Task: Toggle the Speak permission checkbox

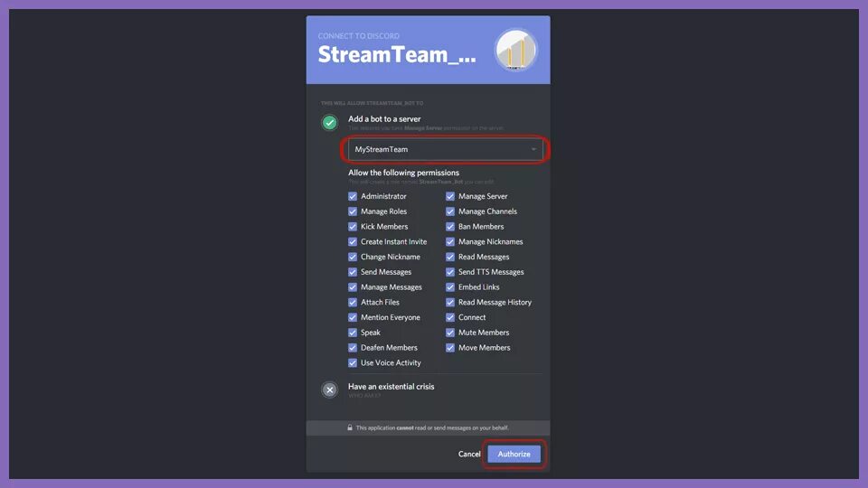Action: 353,333
